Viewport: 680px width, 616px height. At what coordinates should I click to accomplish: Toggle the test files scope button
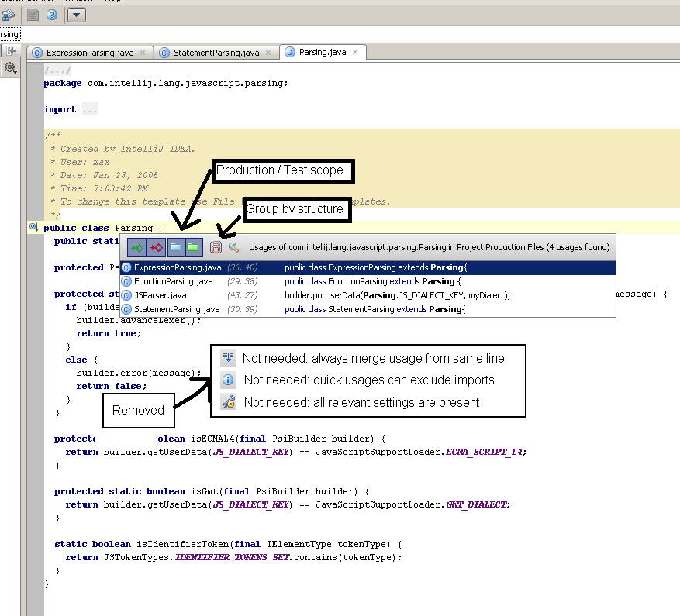click(193, 247)
